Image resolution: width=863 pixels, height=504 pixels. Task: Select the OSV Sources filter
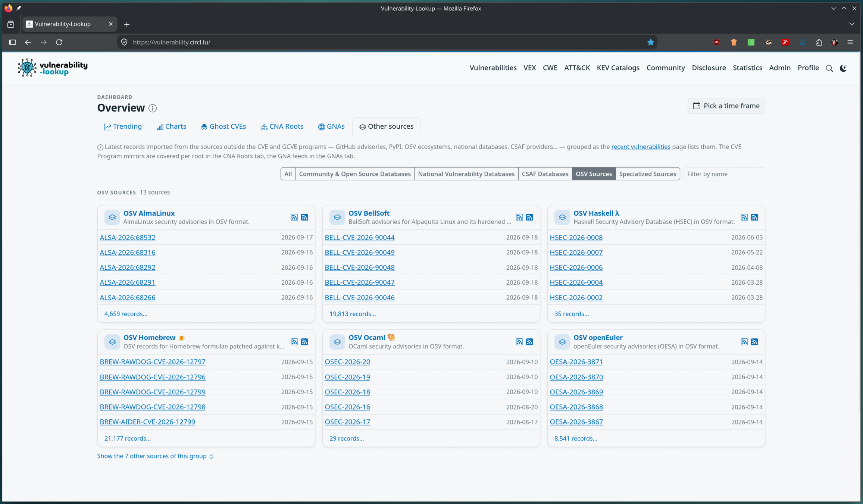point(594,174)
